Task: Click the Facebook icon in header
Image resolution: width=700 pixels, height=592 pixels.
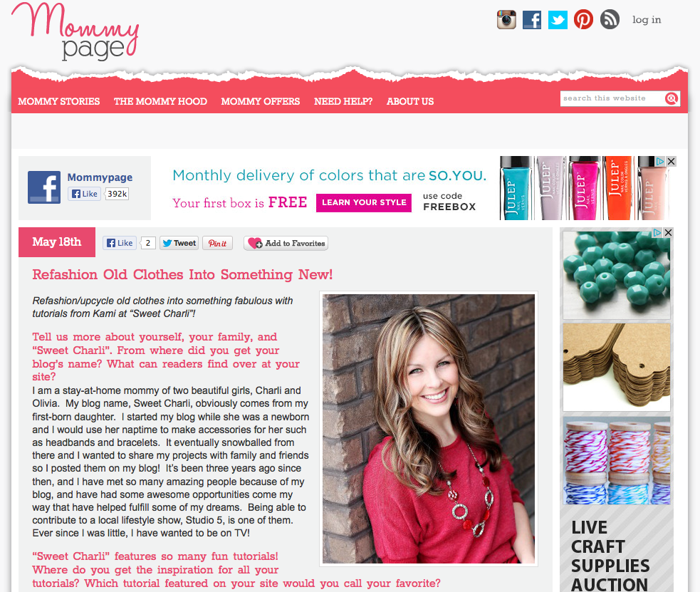Action: coord(532,20)
